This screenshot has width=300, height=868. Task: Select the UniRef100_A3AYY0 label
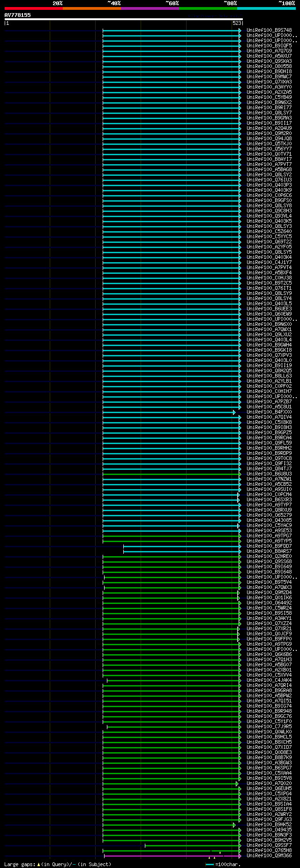[x=269, y=87]
